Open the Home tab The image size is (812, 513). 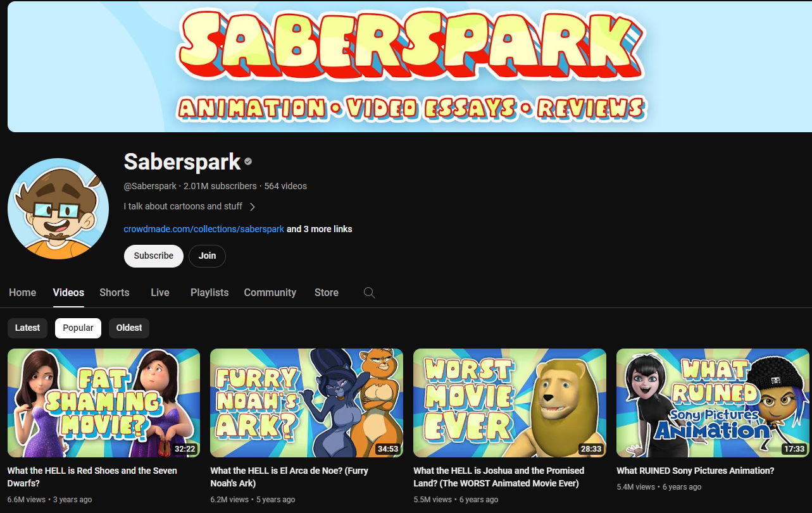23,292
